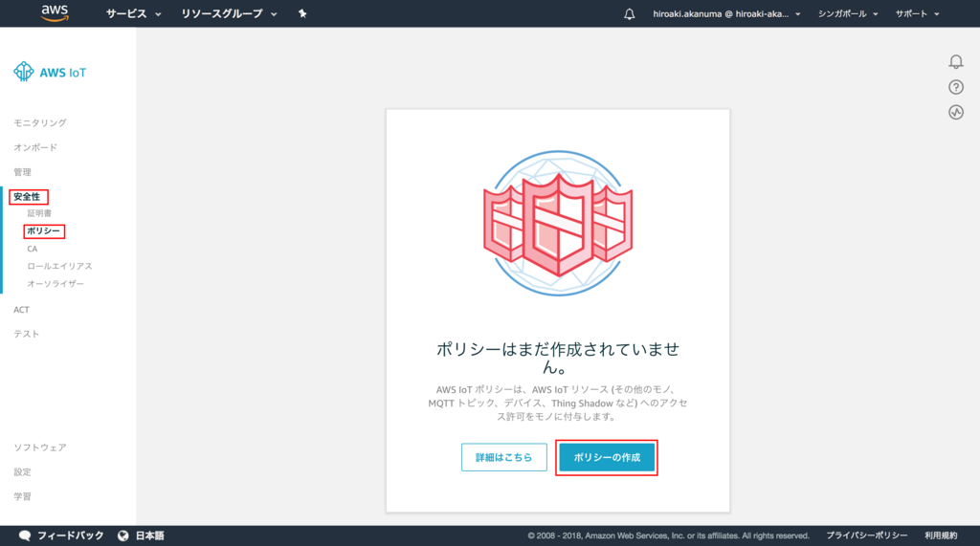The image size is (980, 546).
Task: Click the 日本語 language selector
Action: [150, 535]
